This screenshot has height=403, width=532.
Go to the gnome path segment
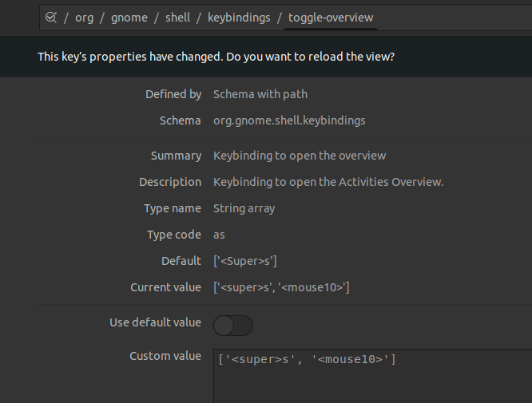[x=129, y=17]
